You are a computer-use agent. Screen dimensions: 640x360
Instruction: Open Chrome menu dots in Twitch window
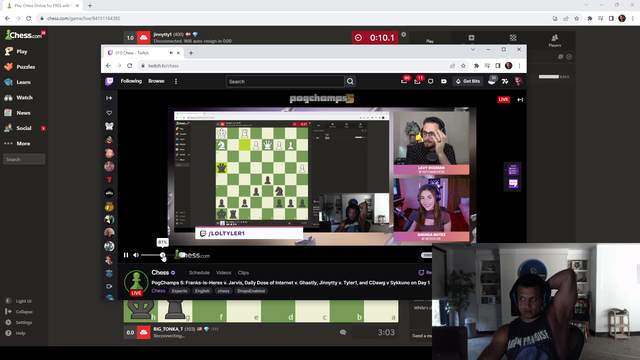[x=519, y=66]
